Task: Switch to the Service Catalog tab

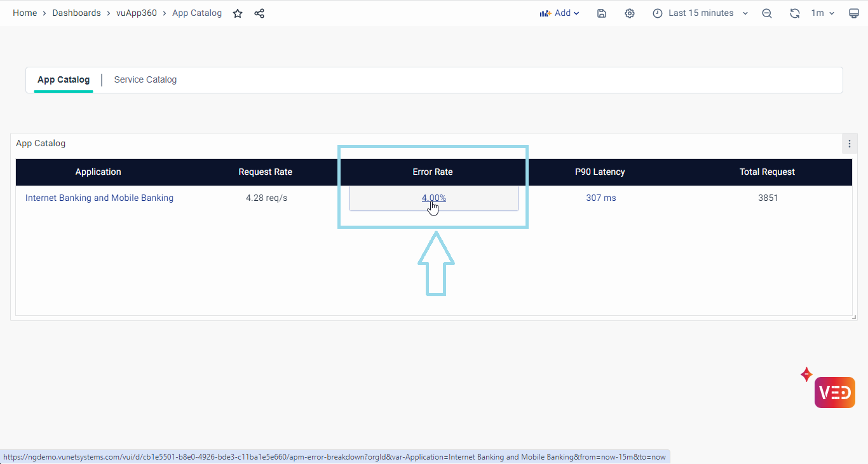Action: click(145, 80)
